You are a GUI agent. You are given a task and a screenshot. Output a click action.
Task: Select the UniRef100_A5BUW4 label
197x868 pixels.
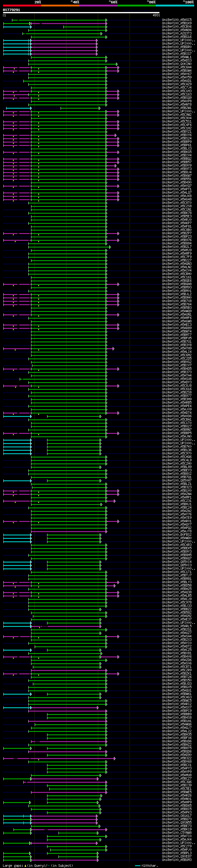tap(177, 71)
